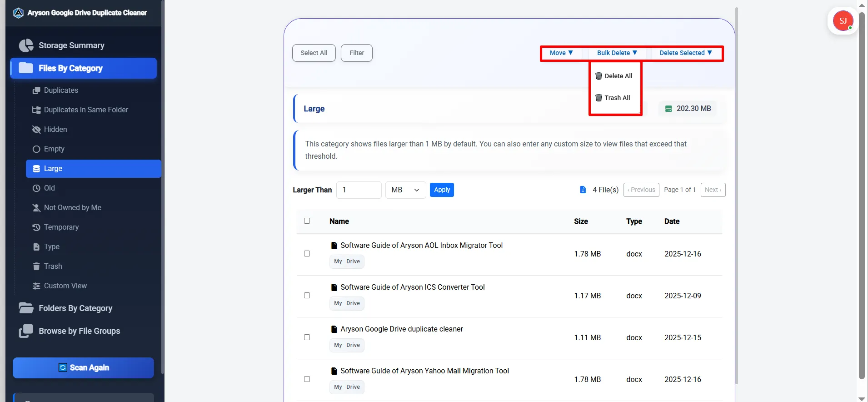Choose Delete All from the menu
Image resolution: width=868 pixels, height=402 pixels.
614,76
